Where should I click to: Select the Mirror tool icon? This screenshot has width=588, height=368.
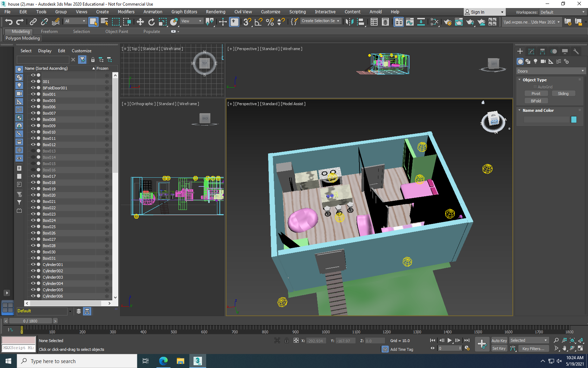(350, 22)
